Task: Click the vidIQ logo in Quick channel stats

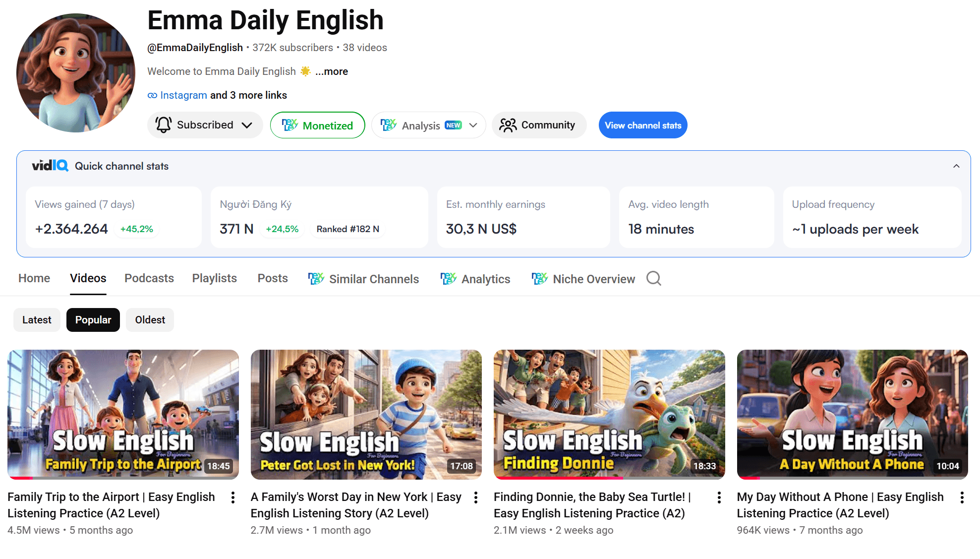Action: pos(50,166)
